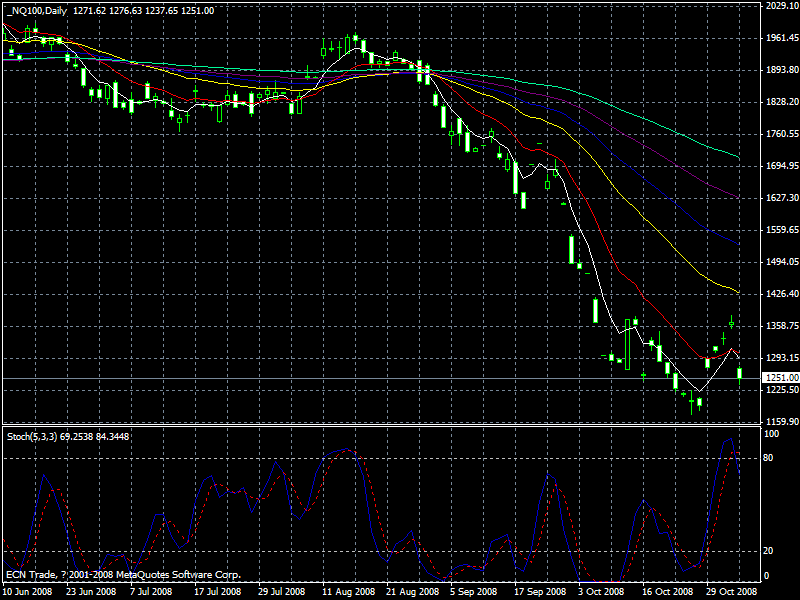Viewport: 800px width, 600px height.
Task: Click the 1627.30 price axis label
Action: pyautogui.click(x=782, y=197)
